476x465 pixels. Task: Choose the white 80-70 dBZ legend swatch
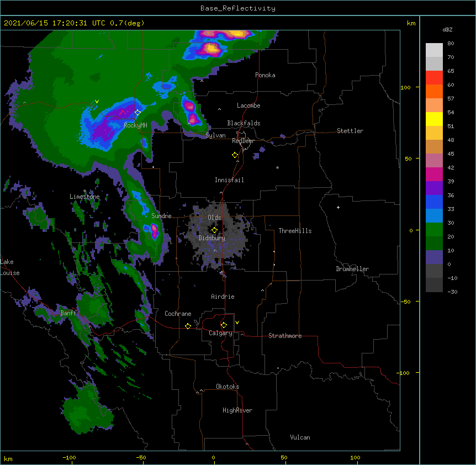click(x=434, y=50)
